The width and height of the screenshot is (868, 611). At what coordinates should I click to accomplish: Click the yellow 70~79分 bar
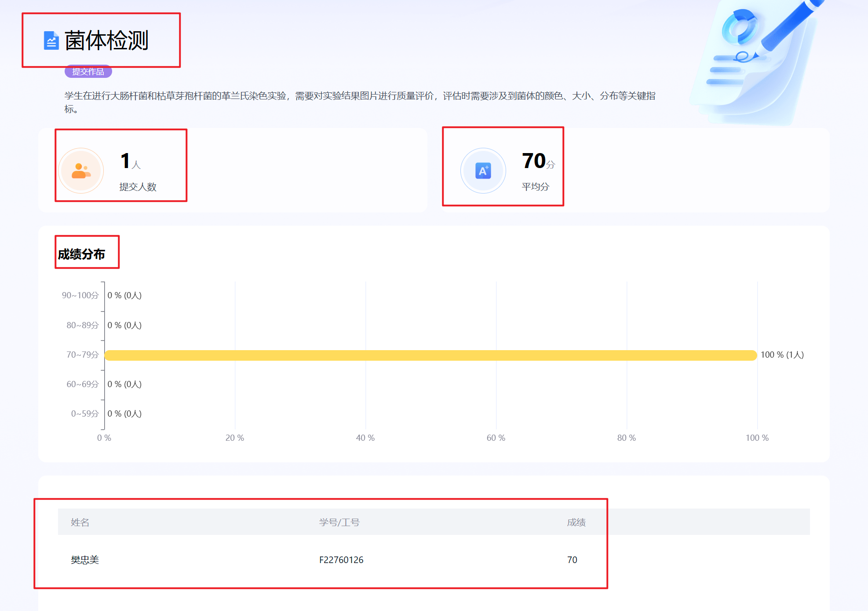(430, 355)
